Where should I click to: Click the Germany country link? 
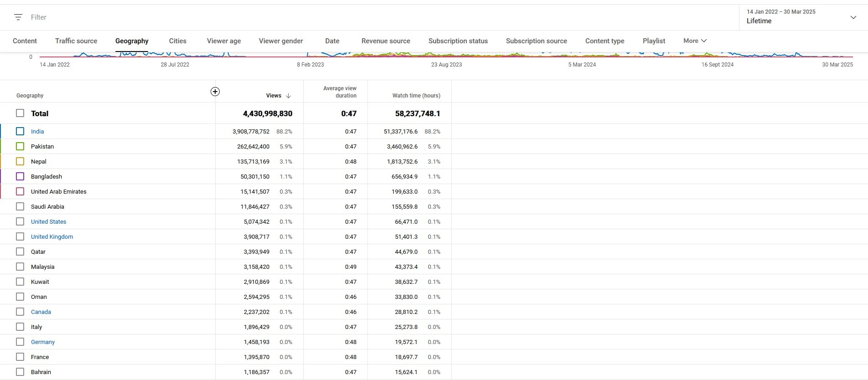(43, 342)
